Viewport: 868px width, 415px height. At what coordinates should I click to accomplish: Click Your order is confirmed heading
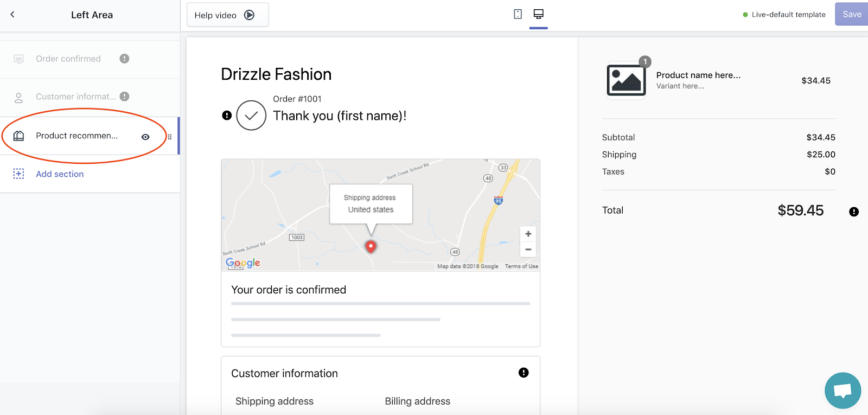click(289, 290)
